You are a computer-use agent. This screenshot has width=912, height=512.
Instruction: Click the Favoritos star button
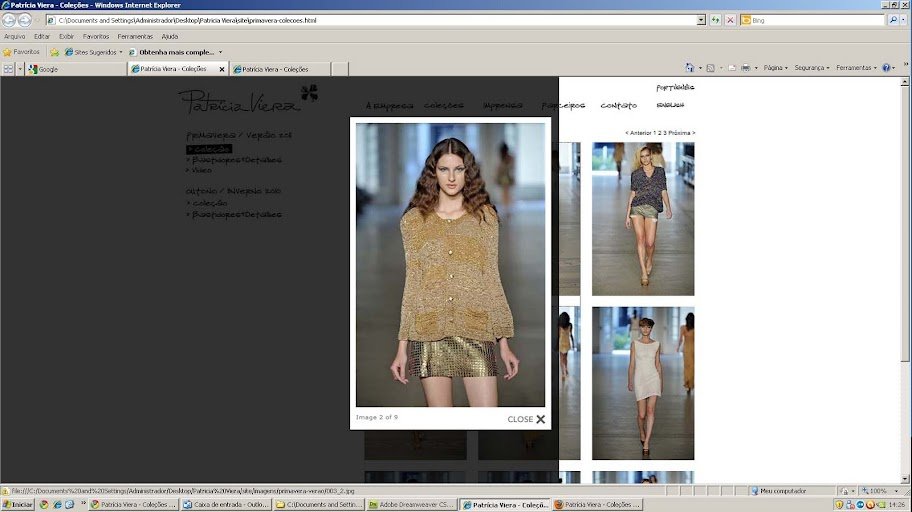coord(22,52)
